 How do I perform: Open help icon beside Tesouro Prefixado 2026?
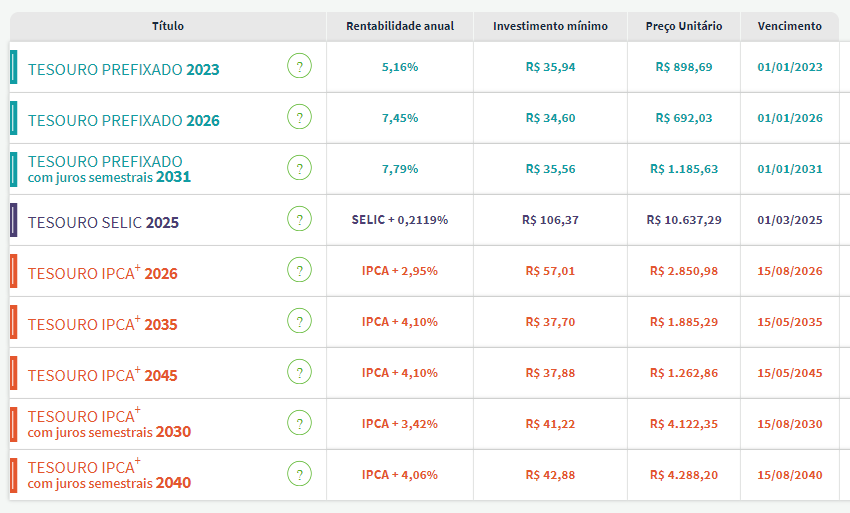pos(299,118)
